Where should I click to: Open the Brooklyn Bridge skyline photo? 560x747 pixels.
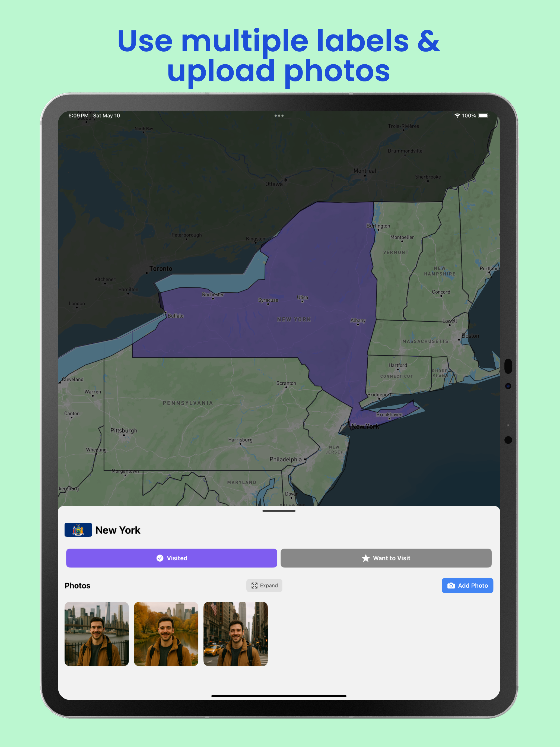point(97,634)
